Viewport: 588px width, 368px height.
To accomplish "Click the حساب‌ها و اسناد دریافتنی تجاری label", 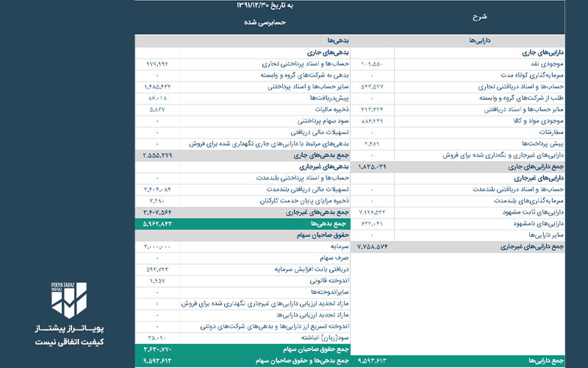I will point(521,87).
